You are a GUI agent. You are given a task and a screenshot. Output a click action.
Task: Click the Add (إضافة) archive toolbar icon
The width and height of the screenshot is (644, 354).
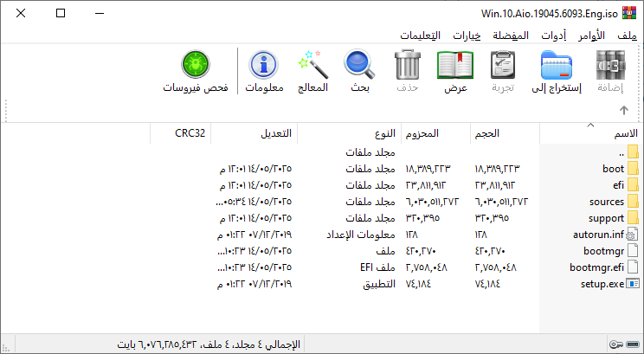pos(610,65)
